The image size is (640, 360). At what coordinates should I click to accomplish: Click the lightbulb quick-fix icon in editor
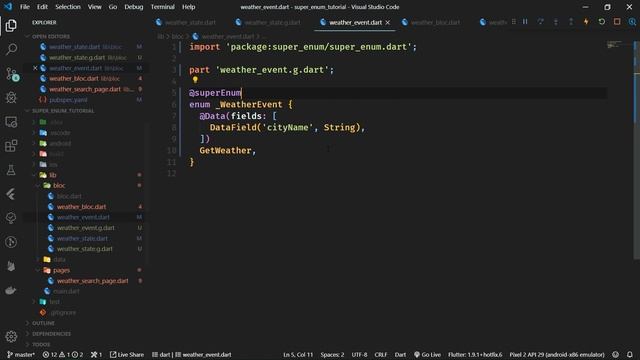pos(195,80)
